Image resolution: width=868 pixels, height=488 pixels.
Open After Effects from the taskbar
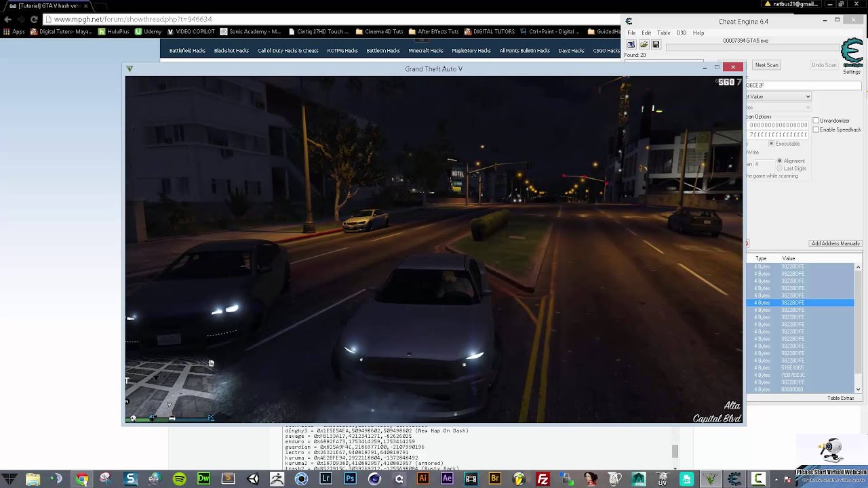pyautogui.click(x=447, y=479)
